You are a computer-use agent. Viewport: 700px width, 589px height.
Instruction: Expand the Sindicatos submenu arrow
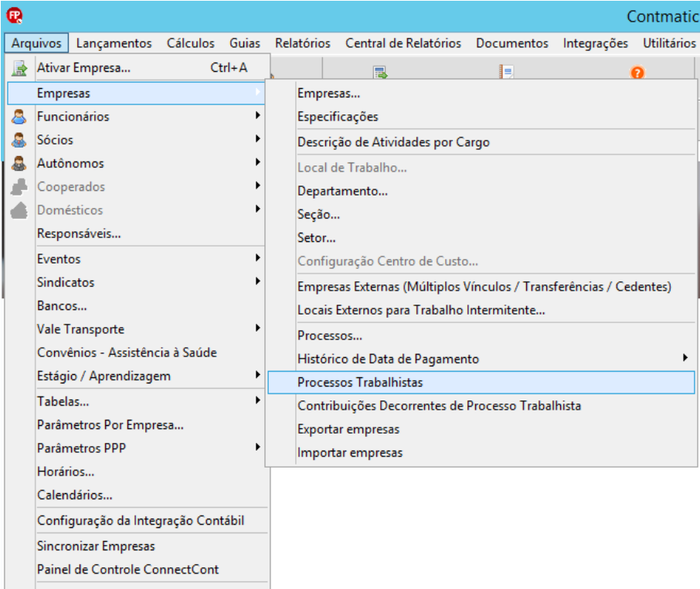coord(258,281)
